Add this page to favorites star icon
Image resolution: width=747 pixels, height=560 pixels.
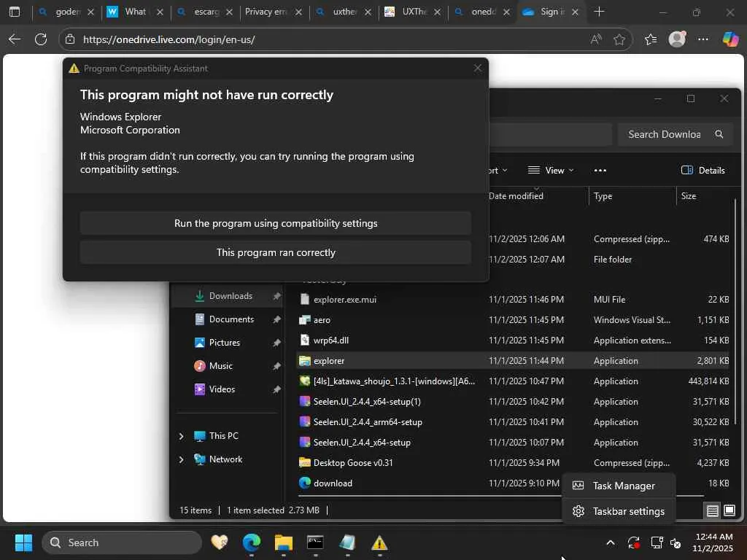(x=619, y=39)
